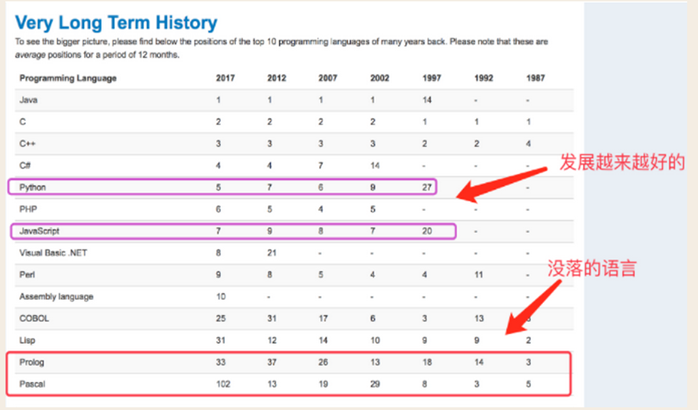Screen dimensions: 698x410
Task: Select the Pascal row label
Action: (32, 384)
